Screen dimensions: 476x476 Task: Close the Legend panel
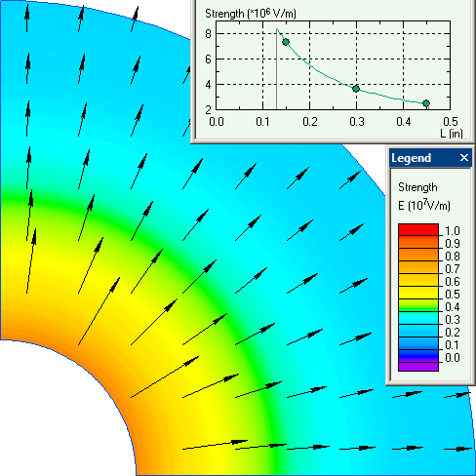(464, 158)
